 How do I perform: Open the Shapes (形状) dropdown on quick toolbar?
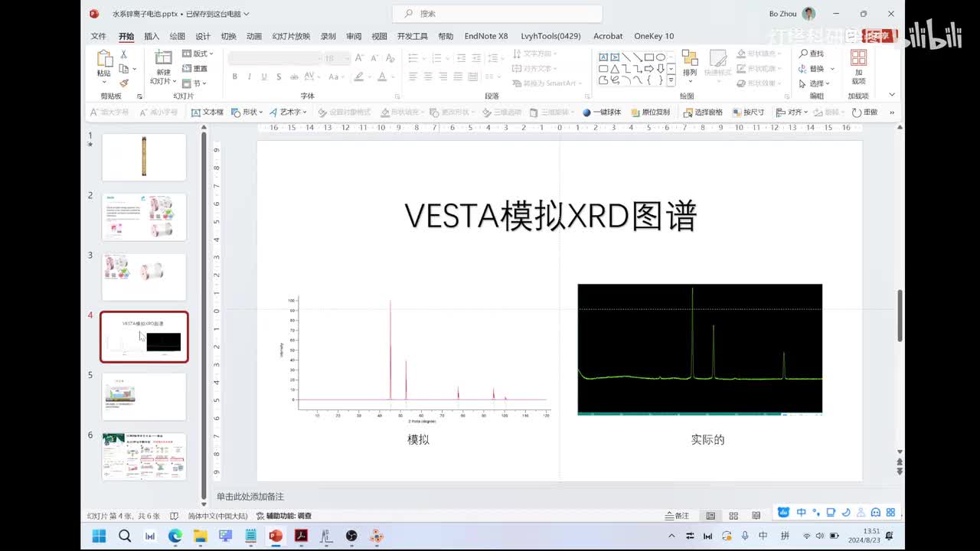click(x=247, y=112)
